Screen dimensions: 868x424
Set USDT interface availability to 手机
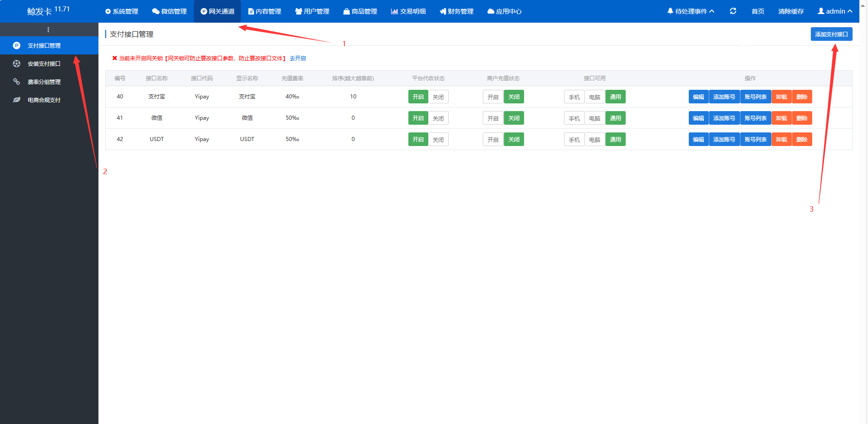tap(574, 140)
